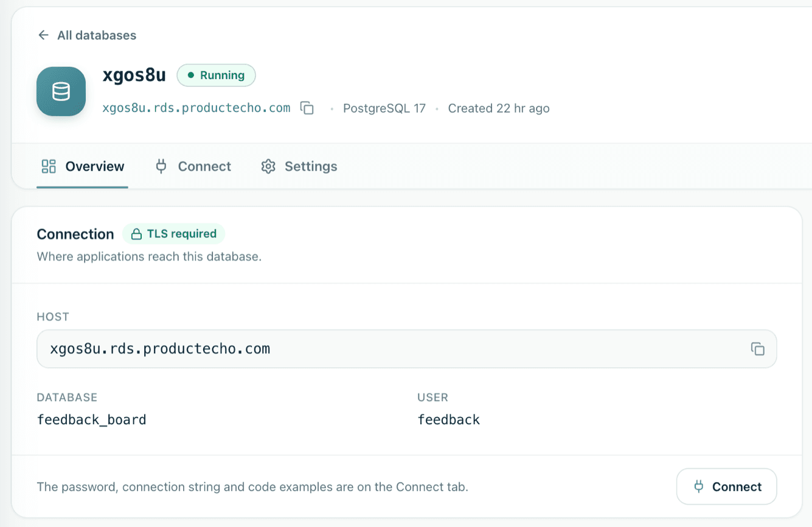Open the Overview tab
The height and width of the screenshot is (527, 812).
82,166
